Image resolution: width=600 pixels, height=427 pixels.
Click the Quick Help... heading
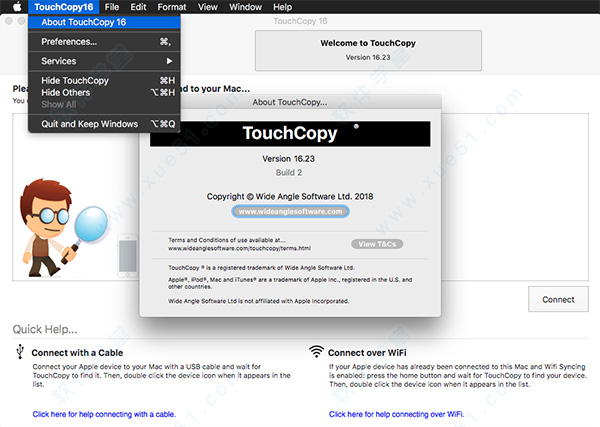[45, 329]
